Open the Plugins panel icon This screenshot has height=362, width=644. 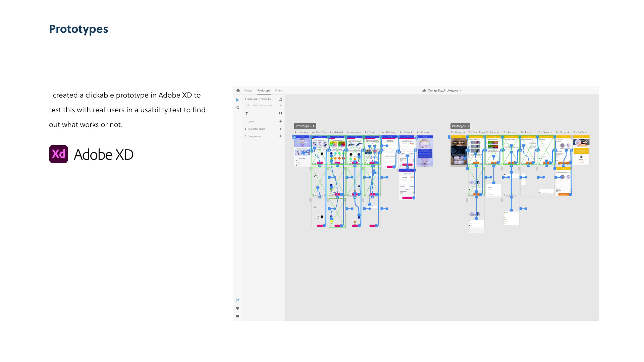tap(237, 316)
